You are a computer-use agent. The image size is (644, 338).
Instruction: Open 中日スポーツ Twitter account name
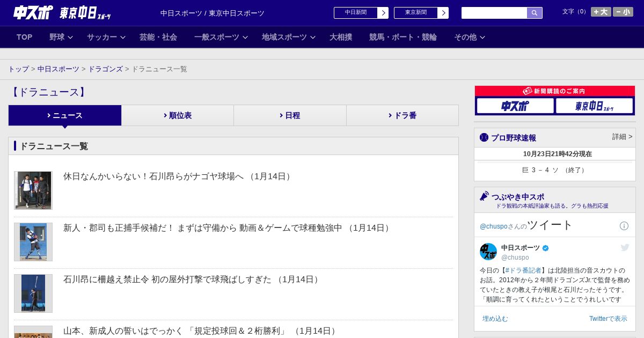[x=521, y=248]
